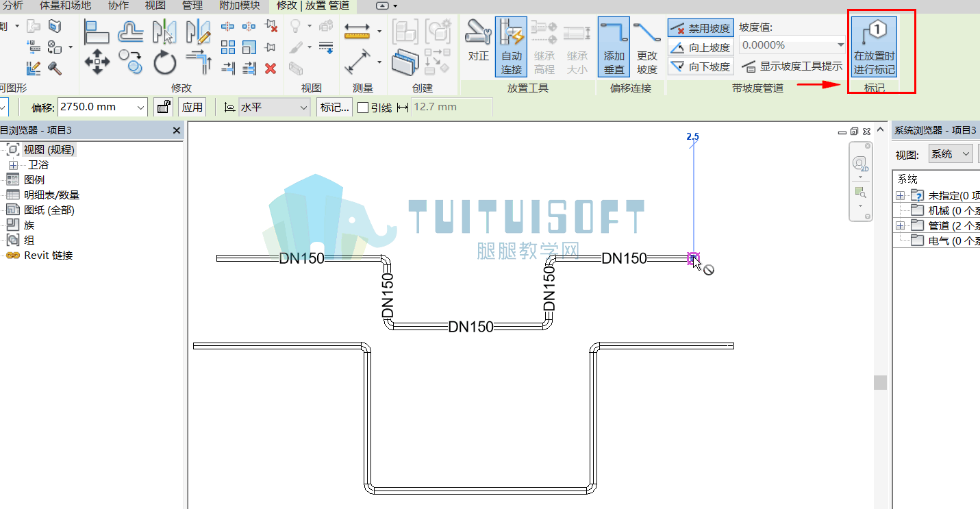Select Slope Down (向下坡度)
Image resolution: width=980 pixels, height=509 pixels.
[701, 66]
